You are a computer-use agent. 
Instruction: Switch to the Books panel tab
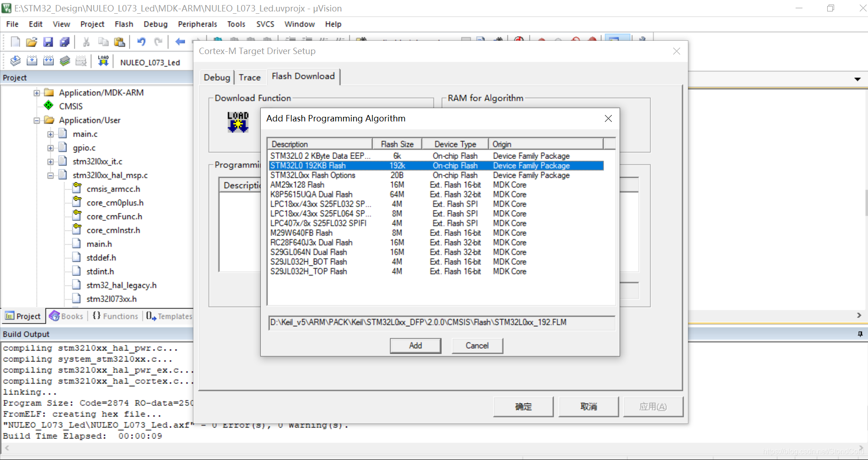66,316
